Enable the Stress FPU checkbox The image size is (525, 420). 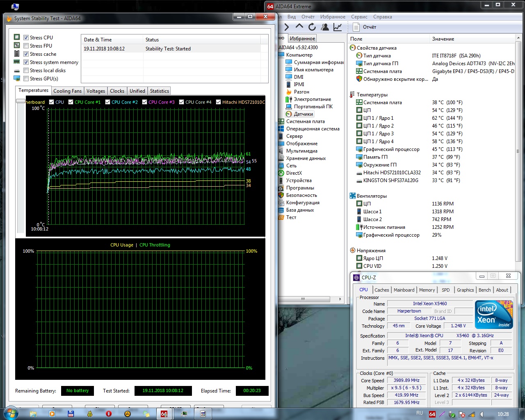coord(26,46)
